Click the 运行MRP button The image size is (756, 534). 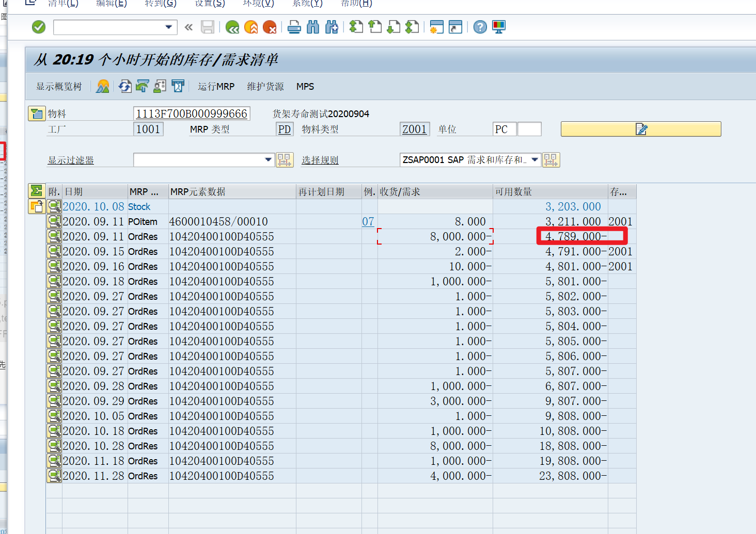pyautogui.click(x=216, y=86)
